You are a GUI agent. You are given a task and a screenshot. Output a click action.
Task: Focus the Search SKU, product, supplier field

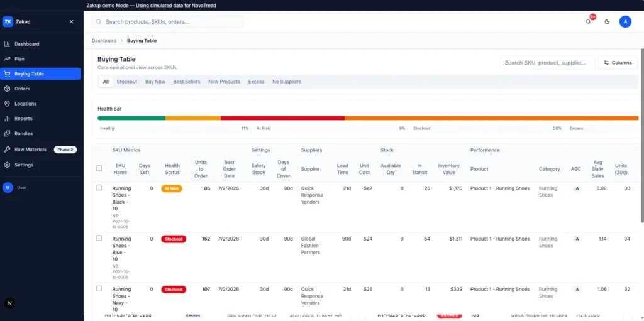pyautogui.click(x=548, y=63)
